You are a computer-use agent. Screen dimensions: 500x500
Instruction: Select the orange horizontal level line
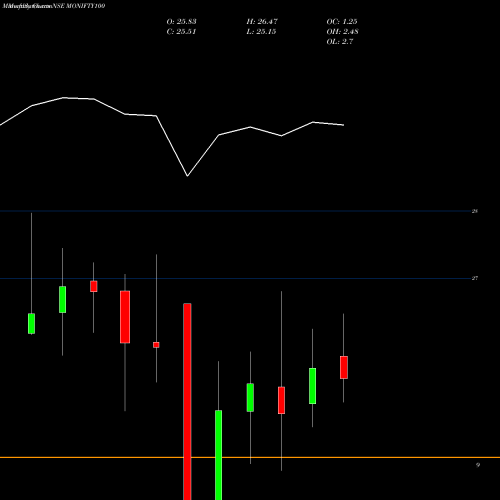[x=250, y=457]
